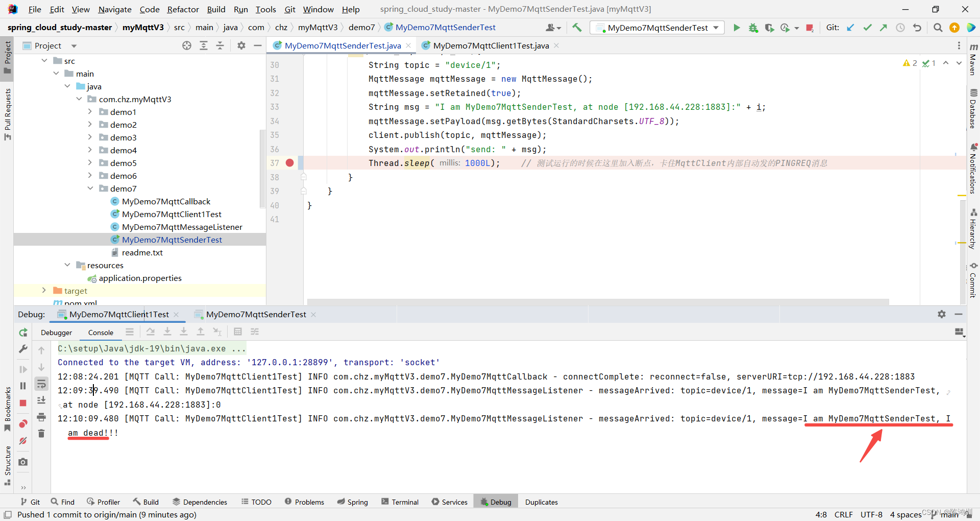Screen dimensions: 980x521
Task: Open the Terminal tool window
Action: coord(400,502)
